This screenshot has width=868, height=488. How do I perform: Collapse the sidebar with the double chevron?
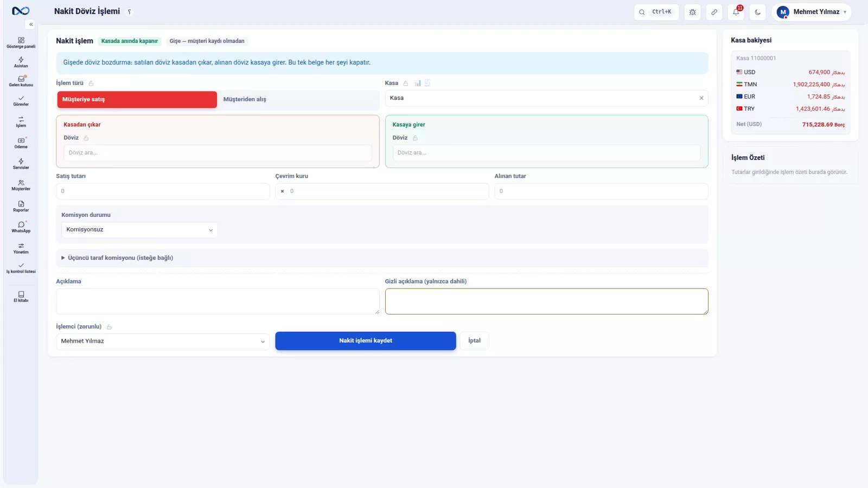(31, 24)
